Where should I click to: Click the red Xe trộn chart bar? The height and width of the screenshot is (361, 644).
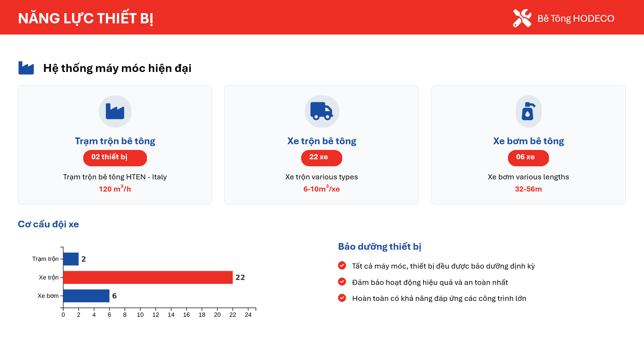tap(148, 277)
